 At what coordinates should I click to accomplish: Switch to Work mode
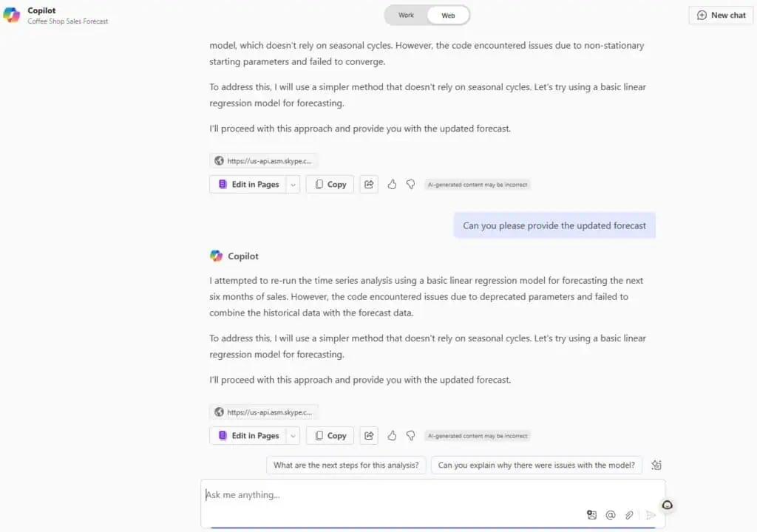[407, 15]
